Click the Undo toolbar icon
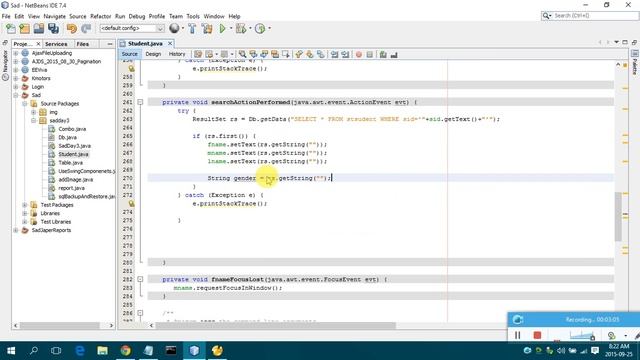The height and width of the screenshot is (360, 640). [72, 29]
